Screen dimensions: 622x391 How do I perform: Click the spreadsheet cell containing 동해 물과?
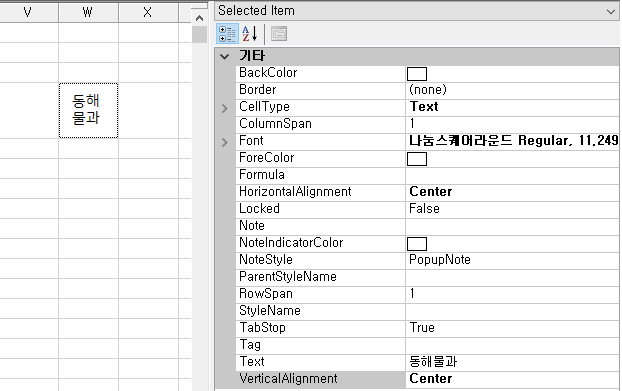click(88, 110)
